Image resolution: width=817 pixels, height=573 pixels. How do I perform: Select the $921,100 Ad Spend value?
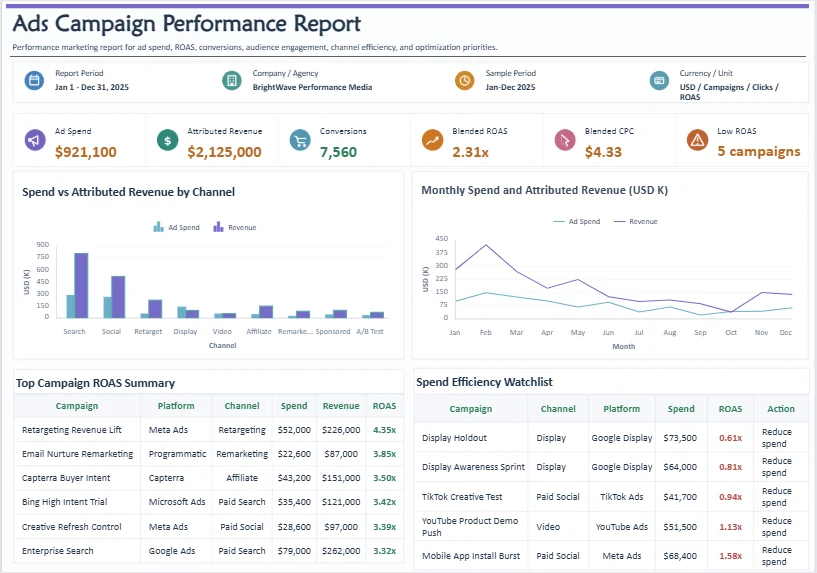click(x=86, y=152)
